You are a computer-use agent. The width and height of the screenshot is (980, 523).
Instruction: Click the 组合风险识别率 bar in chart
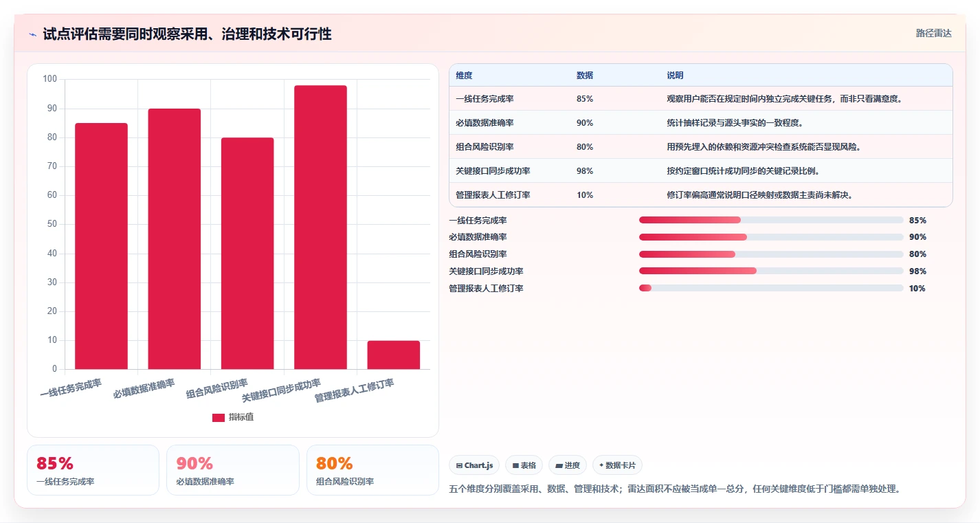coord(247,254)
